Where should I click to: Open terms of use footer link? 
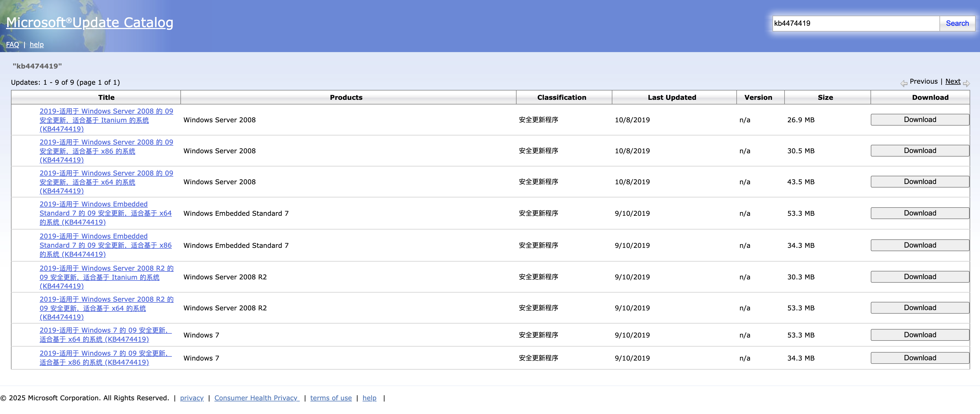pos(331,398)
